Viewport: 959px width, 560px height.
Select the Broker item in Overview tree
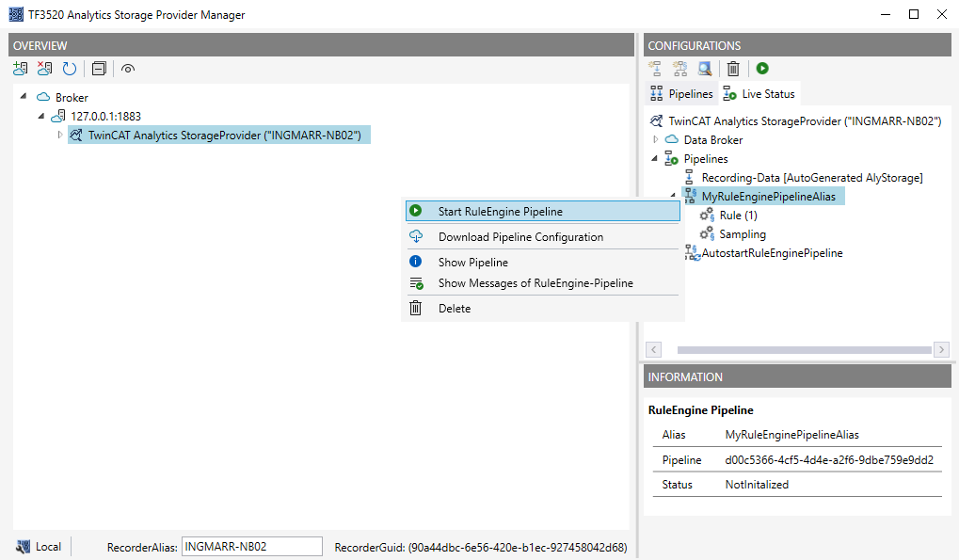[72, 97]
